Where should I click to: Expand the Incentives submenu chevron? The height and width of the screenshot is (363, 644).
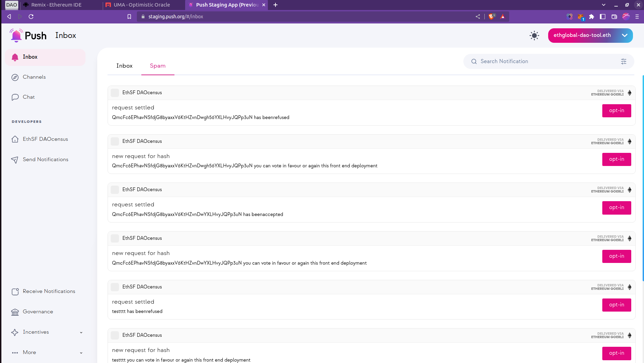point(81,333)
